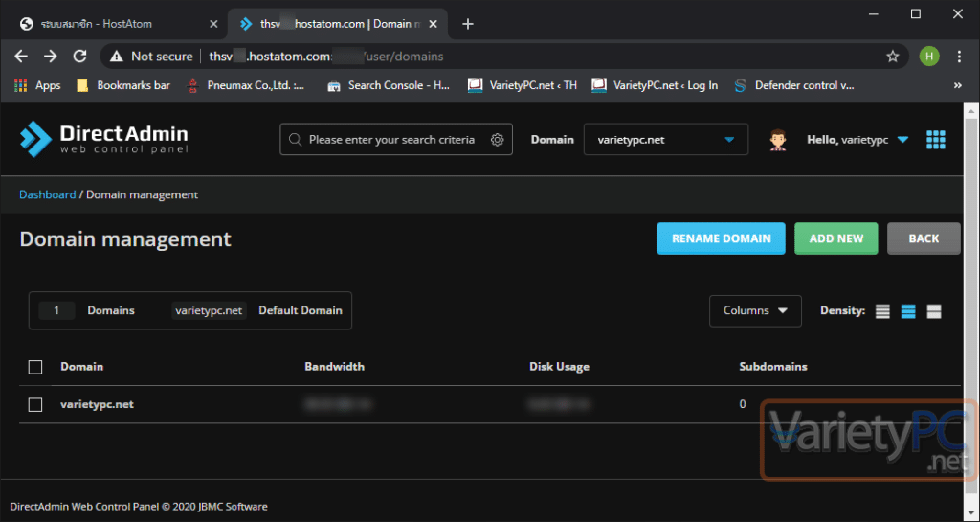Sort by Domain column header
The height and width of the screenshot is (522, 980).
coord(82,366)
